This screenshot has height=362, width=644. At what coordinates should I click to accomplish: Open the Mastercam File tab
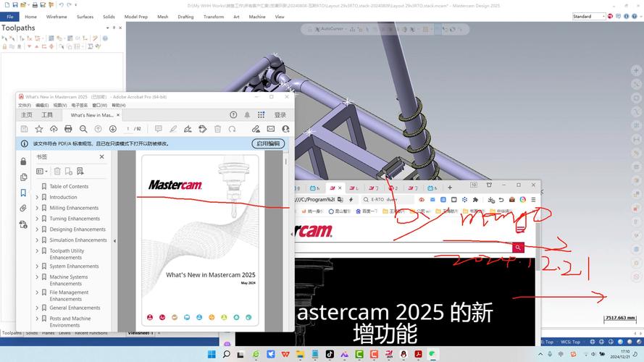[x=10, y=17]
